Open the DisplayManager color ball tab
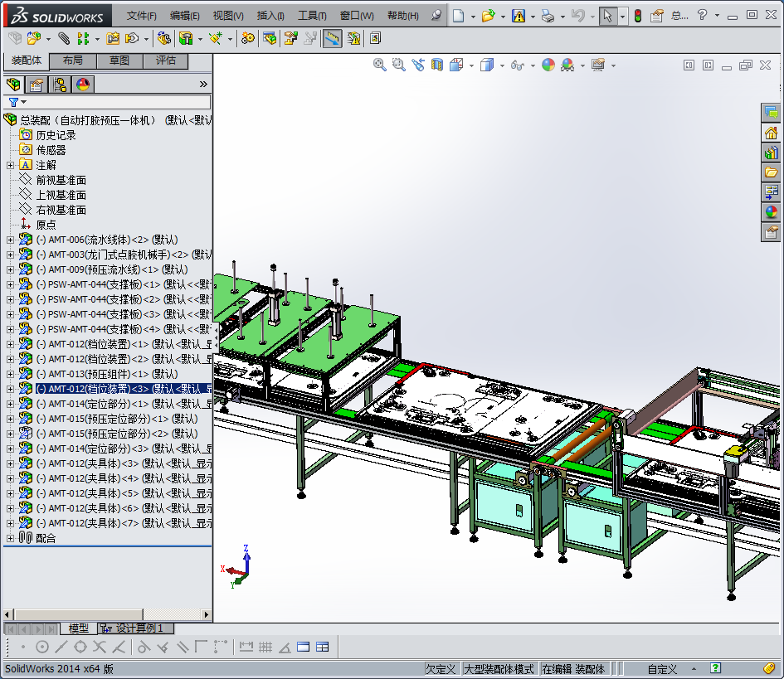 click(83, 85)
